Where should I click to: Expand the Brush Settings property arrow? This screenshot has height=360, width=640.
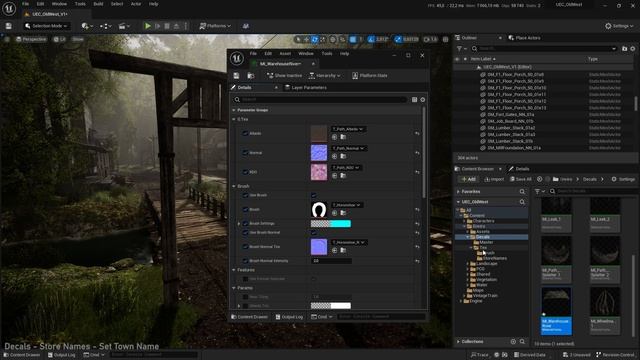(239, 224)
